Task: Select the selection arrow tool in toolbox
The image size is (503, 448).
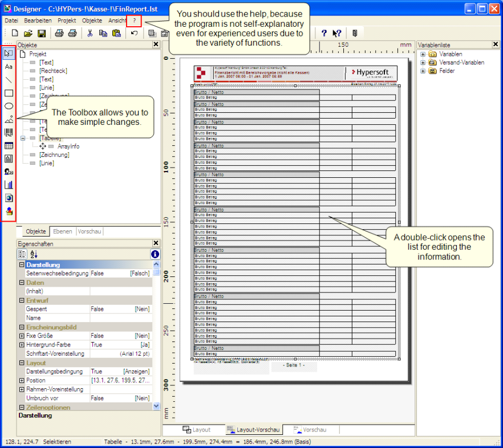Action: pyautogui.click(x=9, y=53)
